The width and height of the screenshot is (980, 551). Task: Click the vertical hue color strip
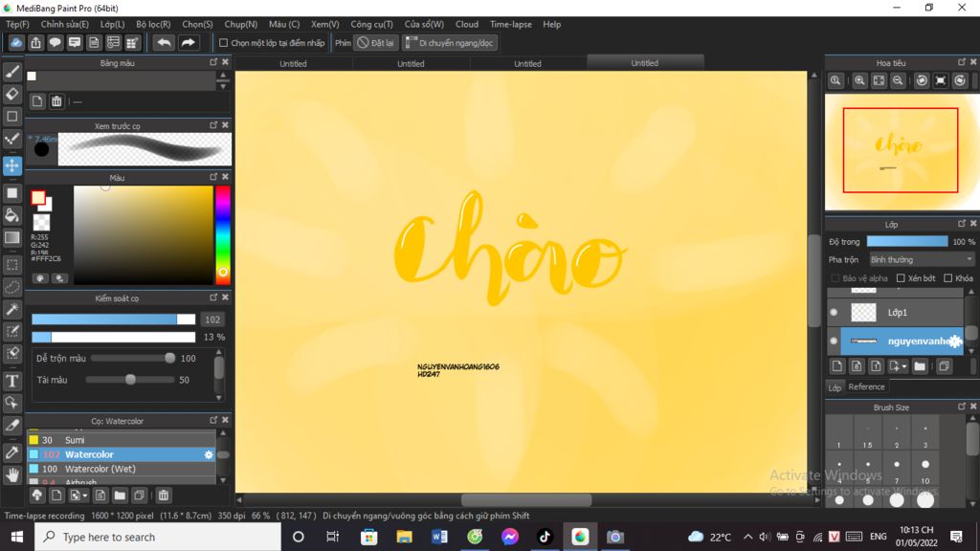coord(222,234)
